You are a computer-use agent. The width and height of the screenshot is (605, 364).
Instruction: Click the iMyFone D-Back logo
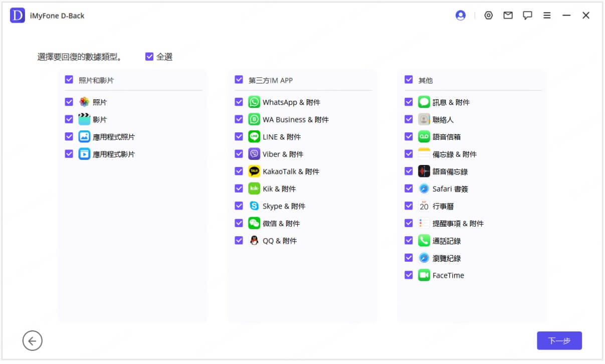17,16
